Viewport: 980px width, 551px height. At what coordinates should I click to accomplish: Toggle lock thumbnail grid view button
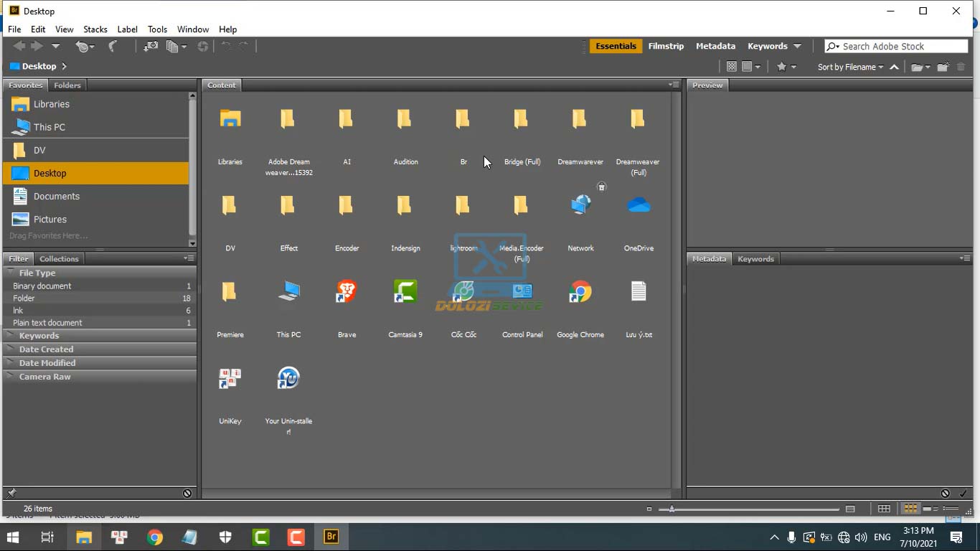[x=884, y=509]
